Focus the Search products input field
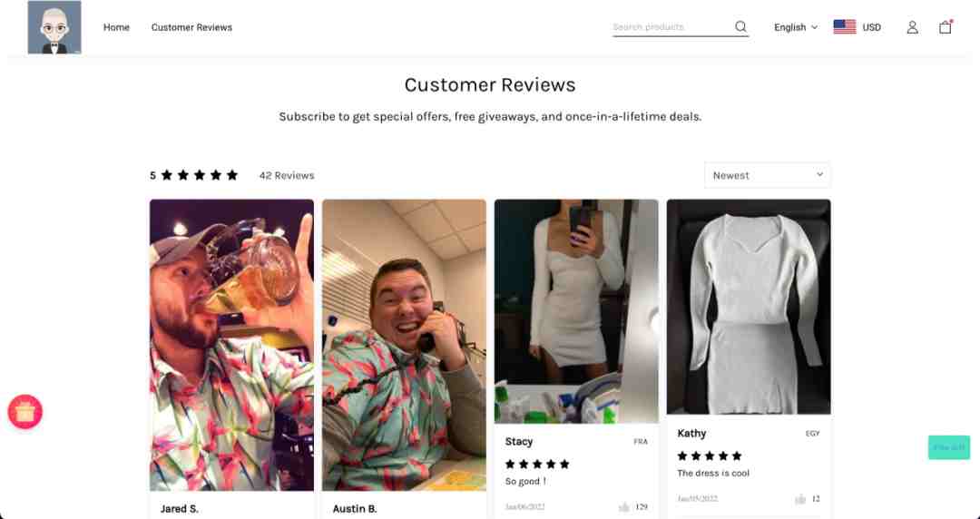Screen dimensions: 980x519 [x=671, y=27]
